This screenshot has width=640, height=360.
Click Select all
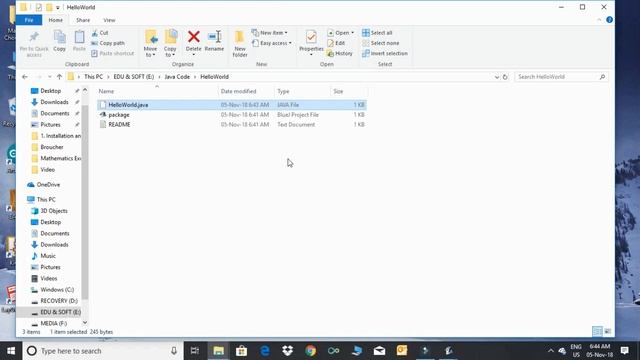[377, 33]
